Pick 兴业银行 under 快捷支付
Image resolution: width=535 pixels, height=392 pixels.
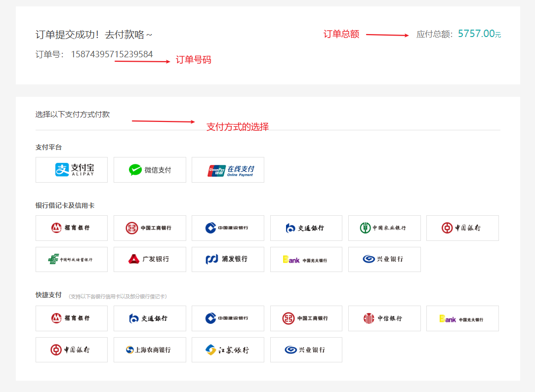pyautogui.click(x=306, y=350)
